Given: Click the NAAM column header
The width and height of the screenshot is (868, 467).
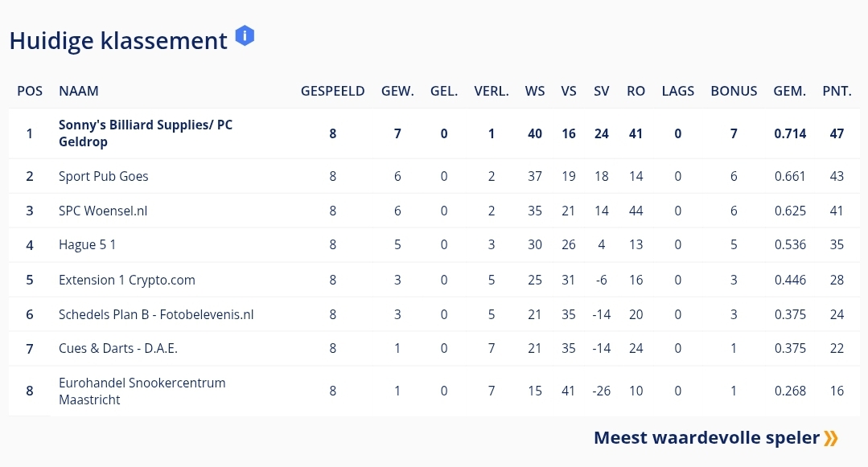Looking at the screenshot, I should [x=79, y=91].
